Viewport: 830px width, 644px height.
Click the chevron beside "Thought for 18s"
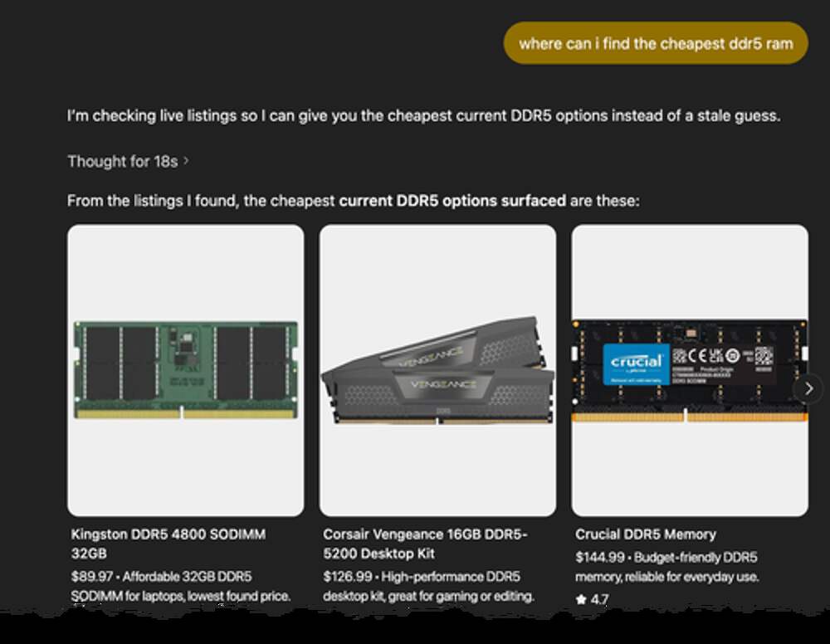[x=186, y=161]
